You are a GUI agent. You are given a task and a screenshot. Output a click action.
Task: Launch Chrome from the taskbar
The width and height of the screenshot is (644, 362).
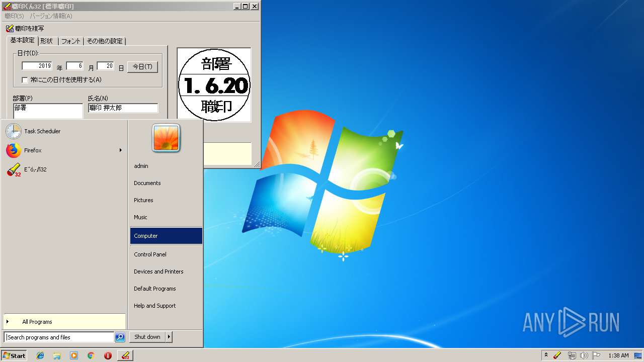coord(91,355)
